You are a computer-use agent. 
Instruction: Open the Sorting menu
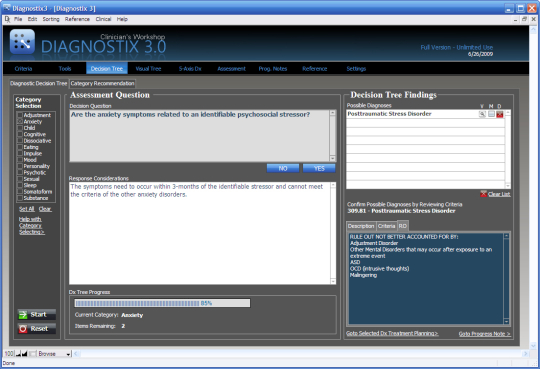[51, 19]
